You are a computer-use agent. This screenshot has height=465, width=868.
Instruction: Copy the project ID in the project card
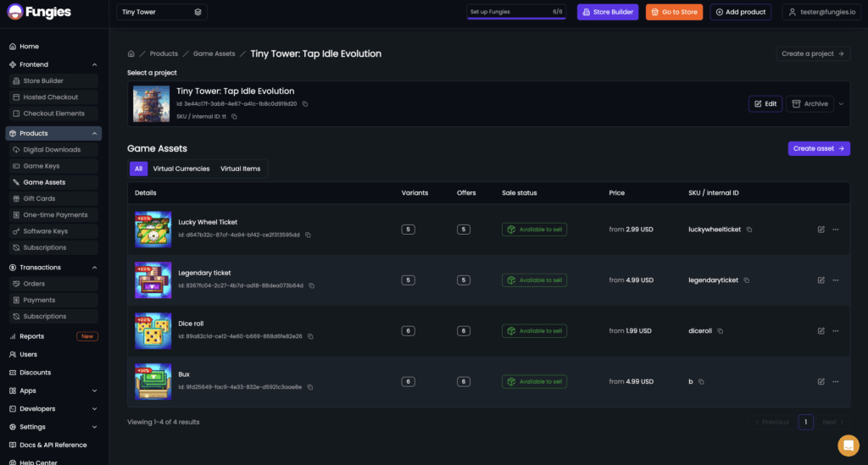305,104
